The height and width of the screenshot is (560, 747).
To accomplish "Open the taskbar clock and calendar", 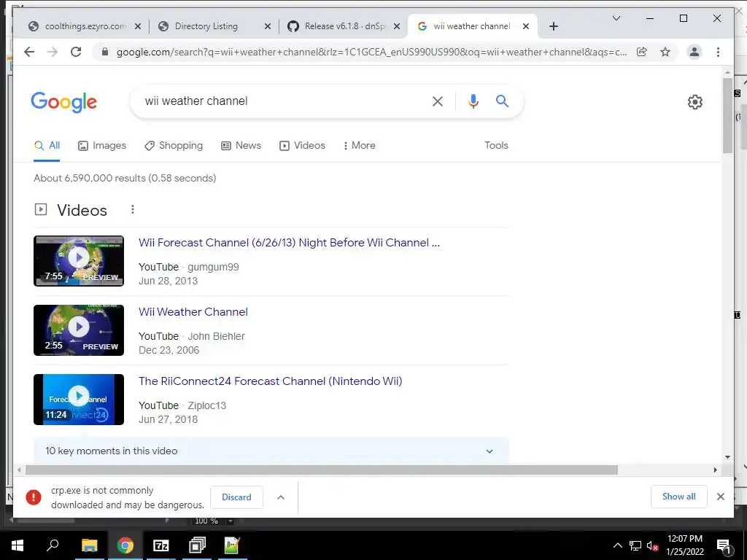I will [x=684, y=545].
